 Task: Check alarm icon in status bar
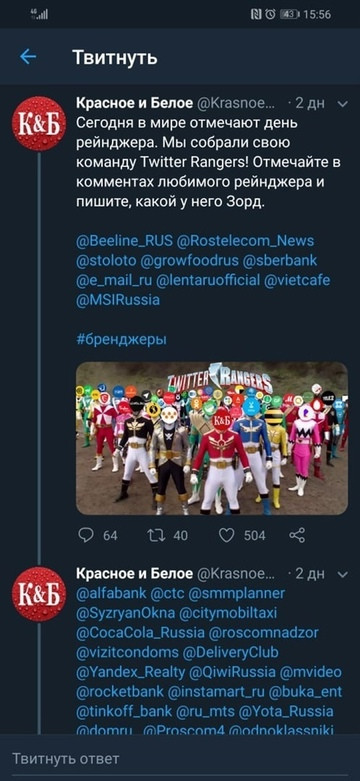tap(270, 14)
